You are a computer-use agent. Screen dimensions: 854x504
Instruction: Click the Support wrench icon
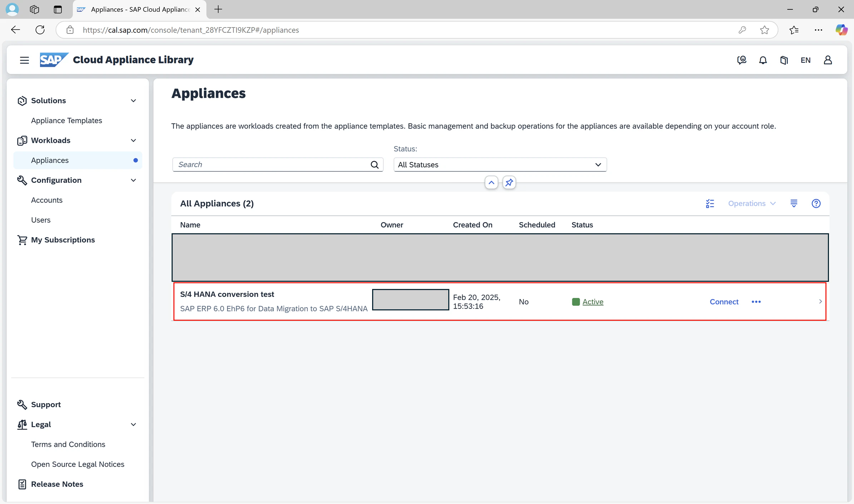click(x=22, y=405)
